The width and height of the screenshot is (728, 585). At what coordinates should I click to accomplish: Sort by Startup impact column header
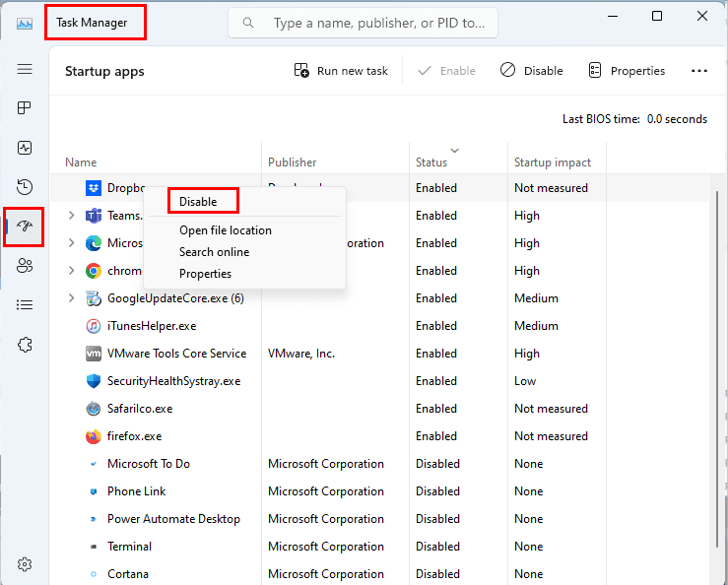tap(552, 162)
